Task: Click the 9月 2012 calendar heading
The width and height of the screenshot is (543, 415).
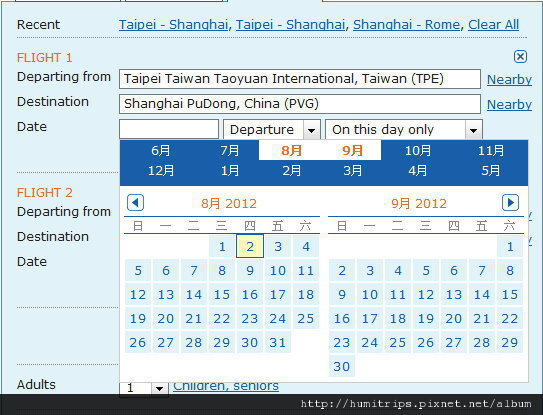Action: point(419,203)
